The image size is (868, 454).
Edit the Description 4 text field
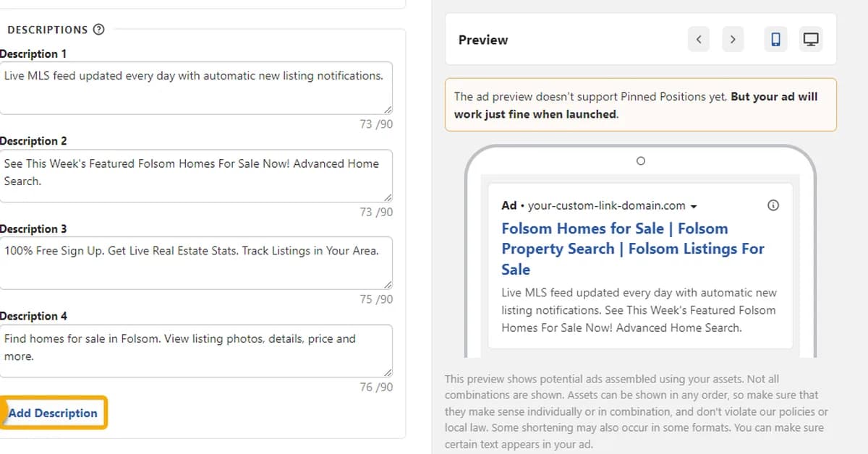pyautogui.click(x=195, y=351)
